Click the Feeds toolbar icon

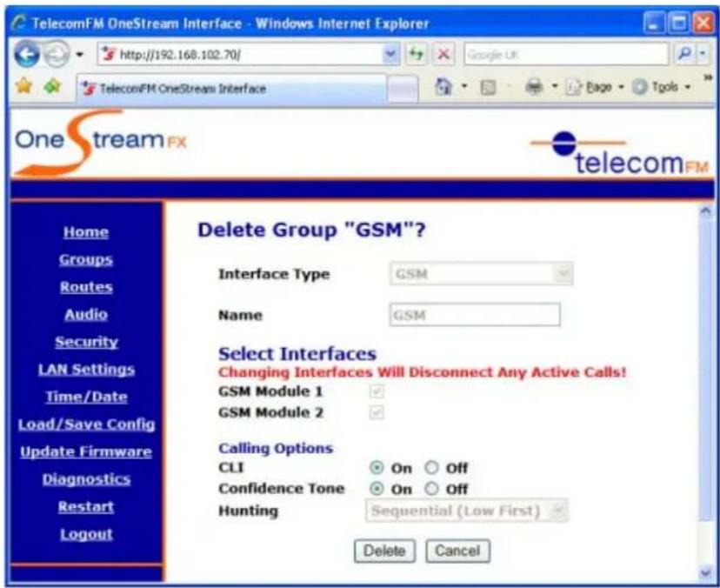[x=488, y=87]
